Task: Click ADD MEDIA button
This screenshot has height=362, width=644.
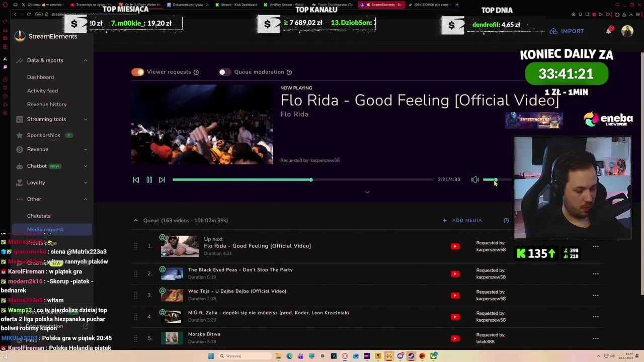Action: [462, 220]
